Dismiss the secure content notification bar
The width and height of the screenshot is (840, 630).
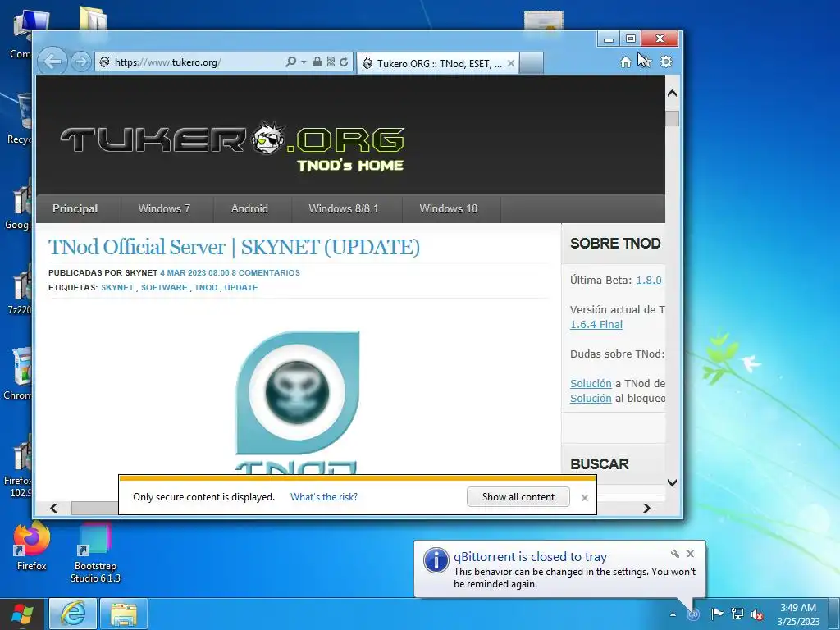pos(584,498)
